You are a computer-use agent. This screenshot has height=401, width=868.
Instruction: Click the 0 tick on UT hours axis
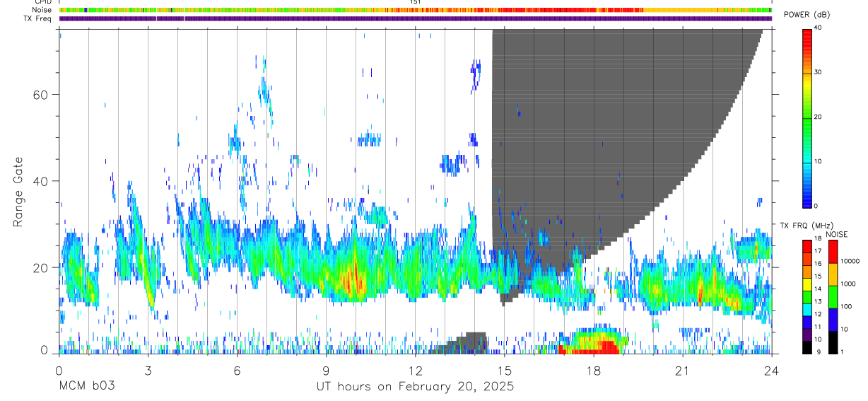tap(59, 370)
